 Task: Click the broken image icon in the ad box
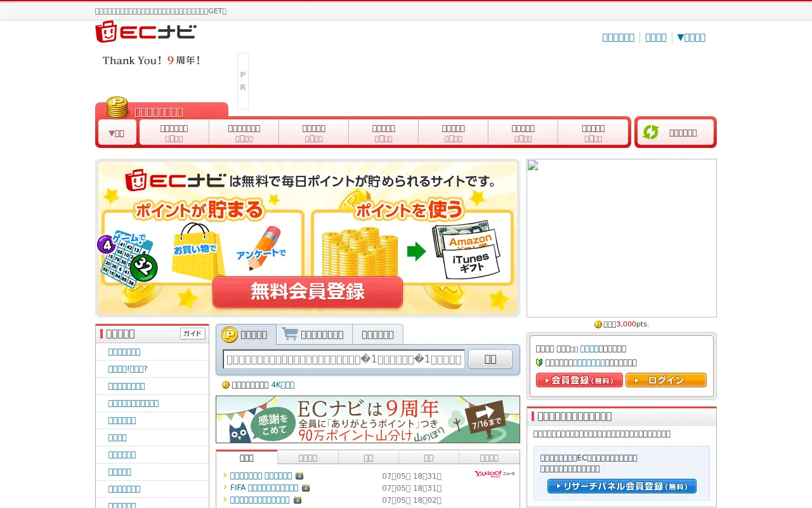tap(533, 166)
